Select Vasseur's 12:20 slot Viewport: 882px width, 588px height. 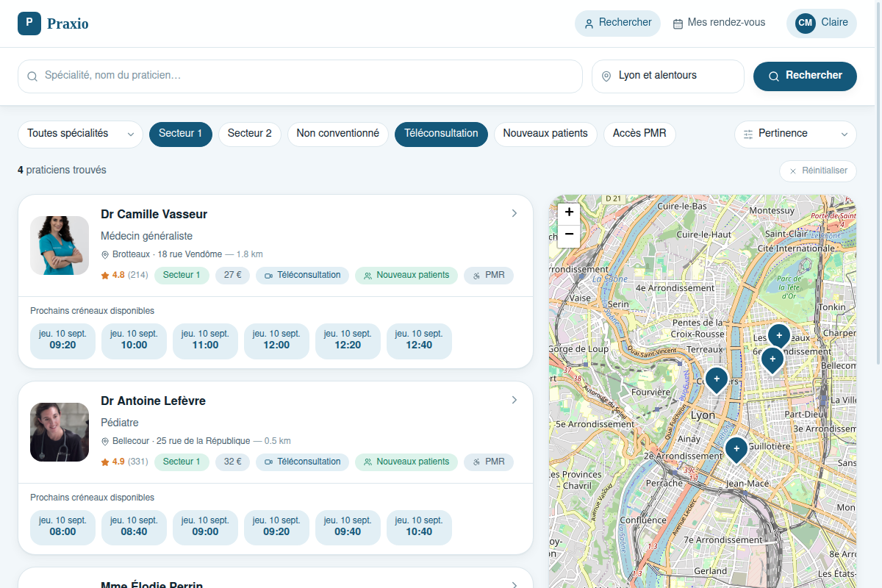tap(348, 340)
